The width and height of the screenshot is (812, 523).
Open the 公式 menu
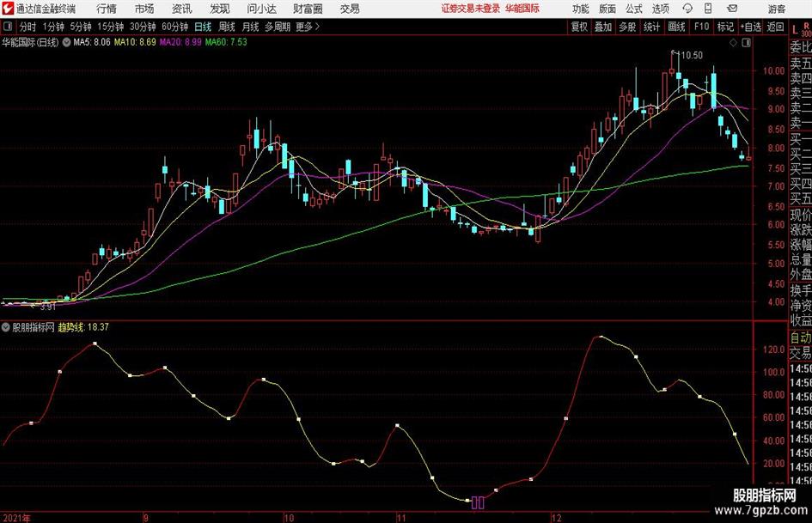coord(633,9)
